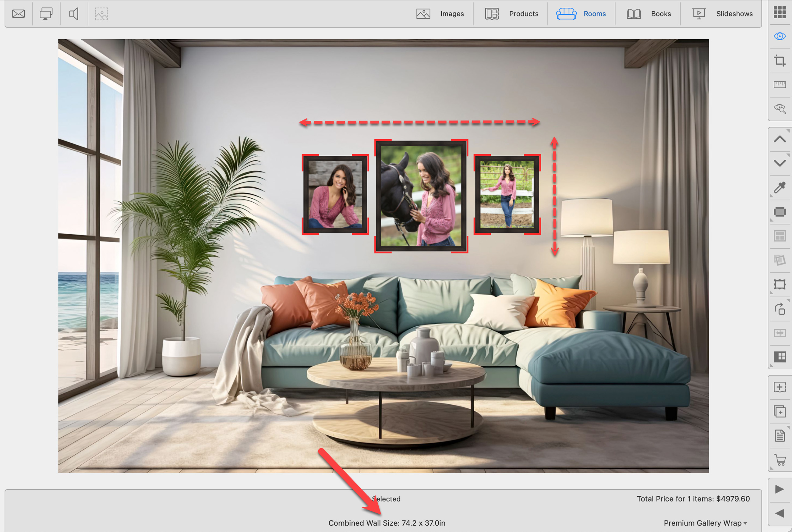Click the previous room back arrow
The image size is (792, 532).
780,513
